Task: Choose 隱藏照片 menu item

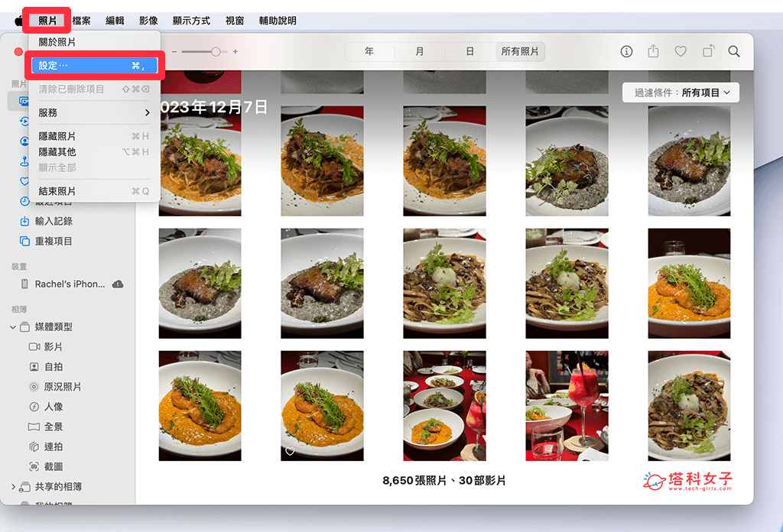Action: [x=94, y=136]
